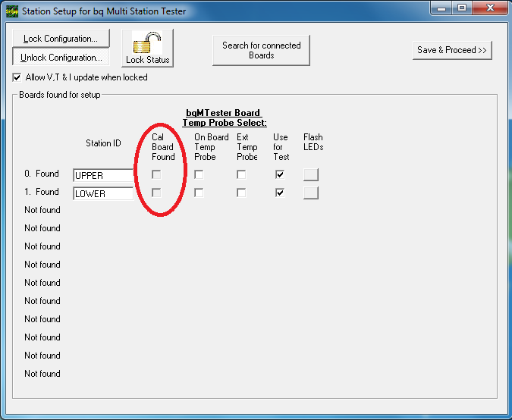Image resolution: width=512 pixels, height=420 pixels.
Task: Flash LEDs for the LOWER station
Action: pyautogui.click(x=311, y=193)
